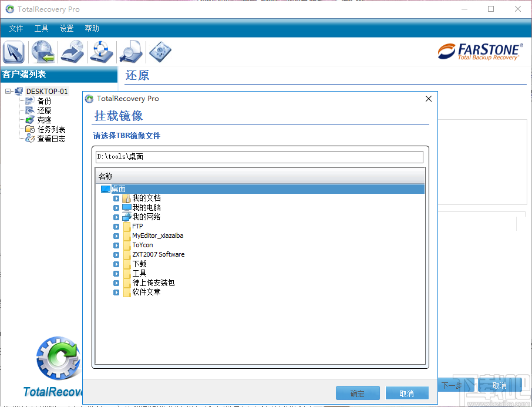Open the 工具 menu
This screenshot has height=407, width=532.
tap(41, 28)
